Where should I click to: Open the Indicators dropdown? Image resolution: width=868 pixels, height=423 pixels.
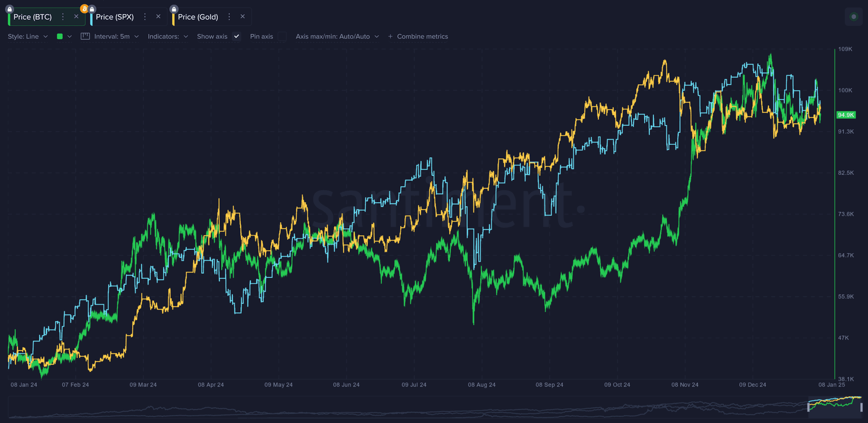(168, 36)
